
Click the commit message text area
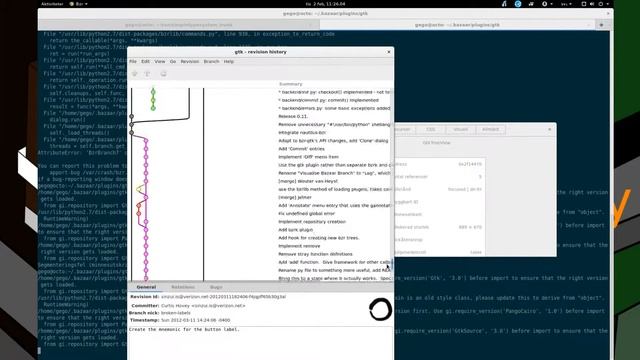coord(260,343)
